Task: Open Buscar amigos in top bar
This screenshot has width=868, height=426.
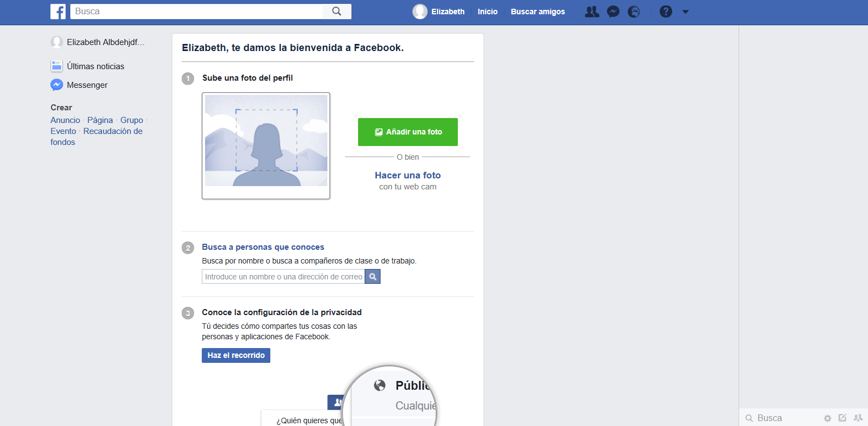Action: (537, 12)
